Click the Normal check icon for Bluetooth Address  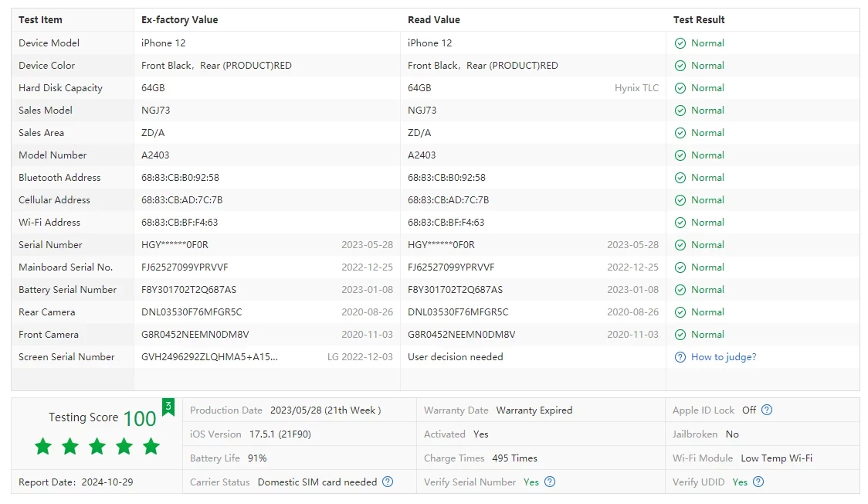pyautogui.click(x=680, y=178)
